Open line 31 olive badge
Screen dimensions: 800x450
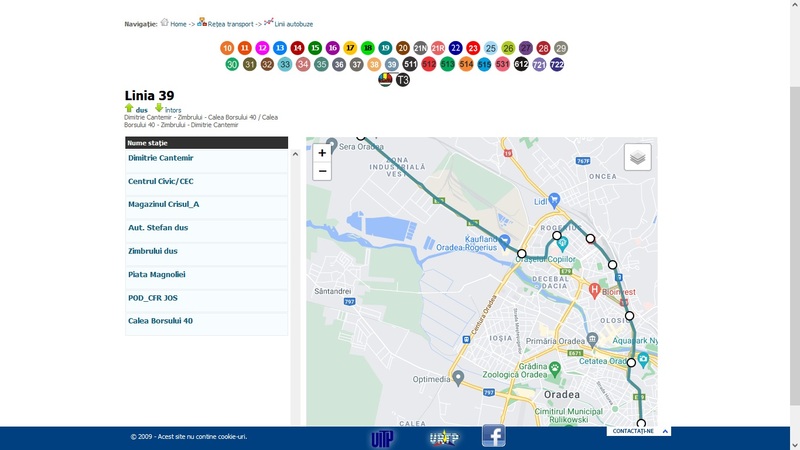249,64
